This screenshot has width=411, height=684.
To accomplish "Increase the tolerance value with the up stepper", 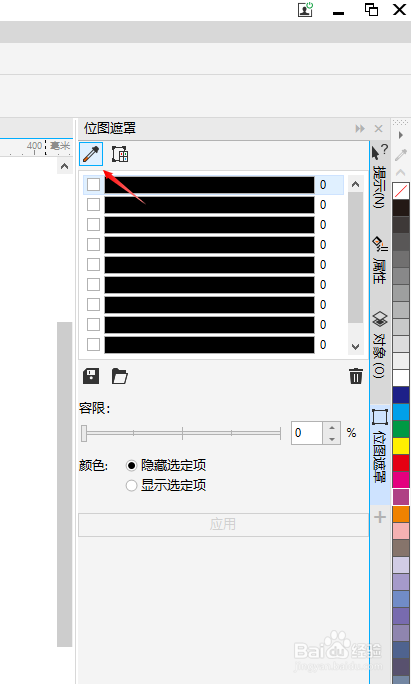I will click(332, 428).
